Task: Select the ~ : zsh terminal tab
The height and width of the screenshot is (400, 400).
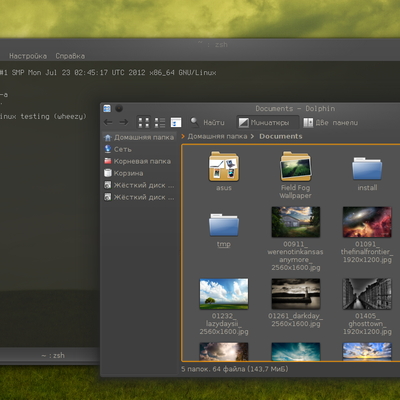Action: [x=53, y=355]
